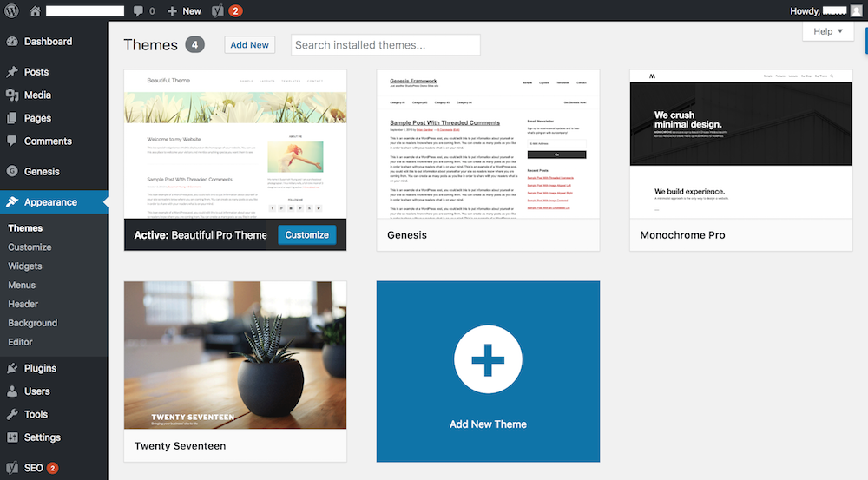Click the Media icon in sidebar
Screen dimensions: 868x480
coord(12,95)
